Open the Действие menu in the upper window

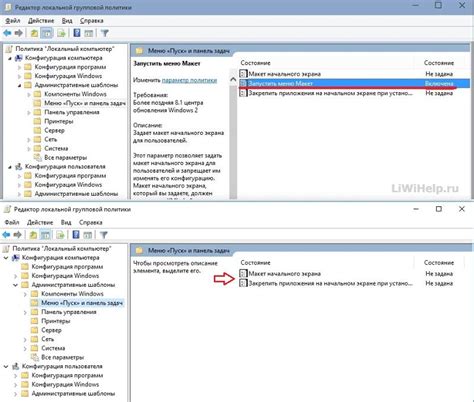coord(41,21)
